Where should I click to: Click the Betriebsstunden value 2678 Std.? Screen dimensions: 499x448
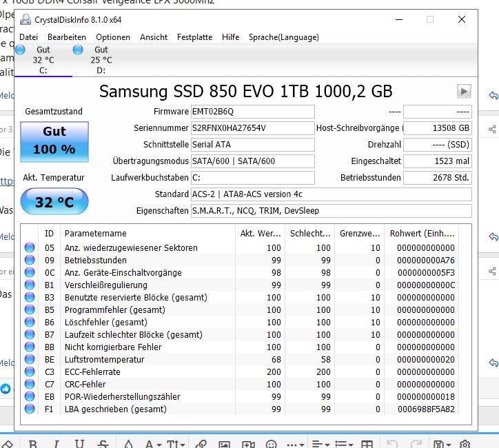(x=438, y=178)
